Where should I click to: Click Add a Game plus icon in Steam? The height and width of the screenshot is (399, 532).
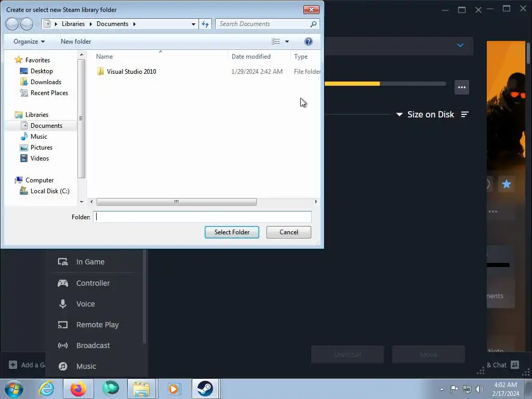click(13, 365)
